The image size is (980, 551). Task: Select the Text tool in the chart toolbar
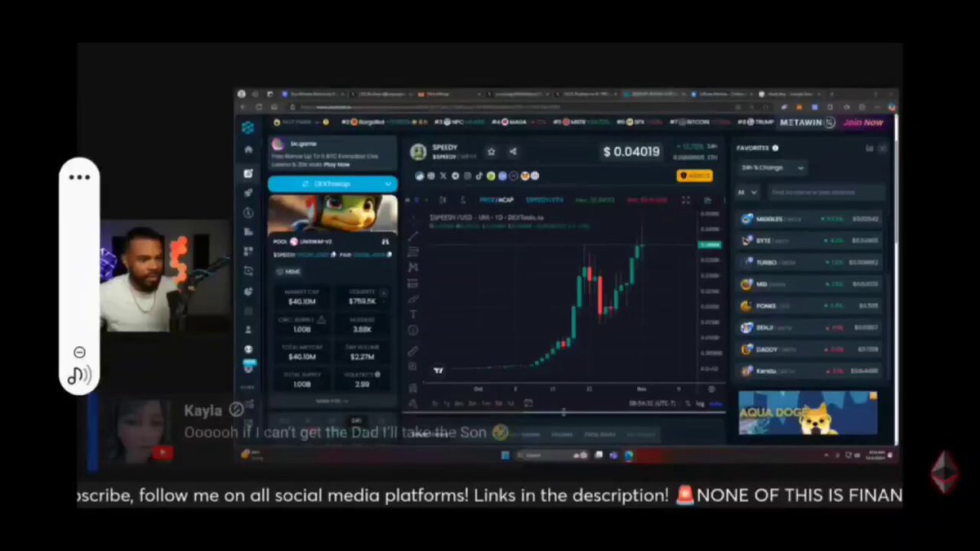pyautogui.click(x=413, y=313)
